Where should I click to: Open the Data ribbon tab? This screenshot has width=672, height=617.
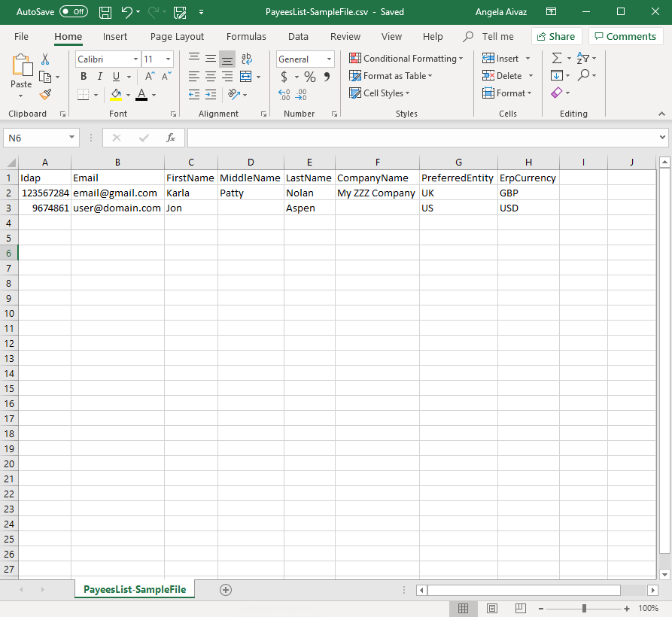[300, 36]
